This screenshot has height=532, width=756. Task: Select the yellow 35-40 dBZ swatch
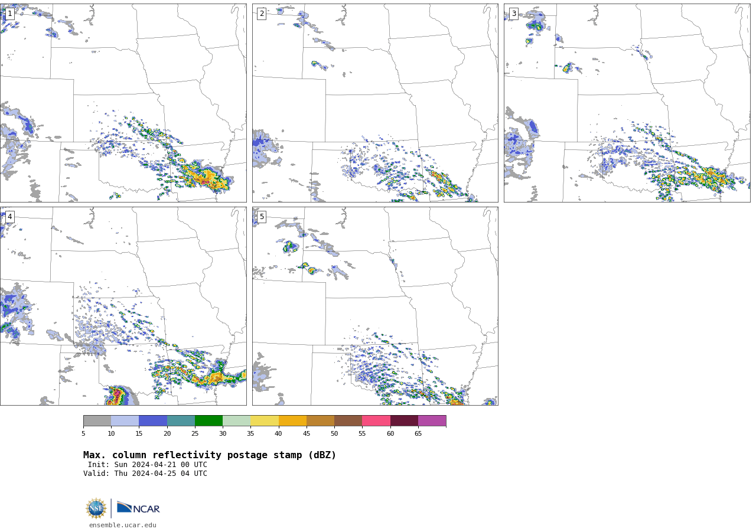click(265, 421)
